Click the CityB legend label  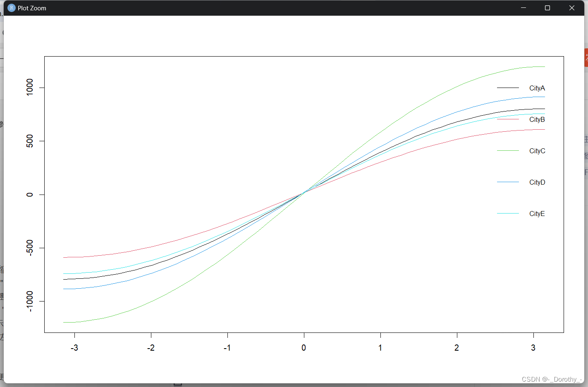[x=537, y=119]
